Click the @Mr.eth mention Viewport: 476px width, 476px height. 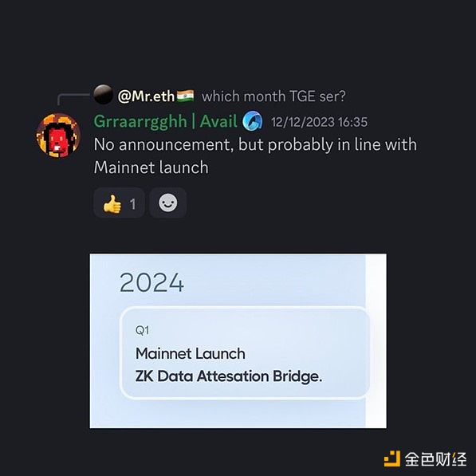[x=146, y=96]
